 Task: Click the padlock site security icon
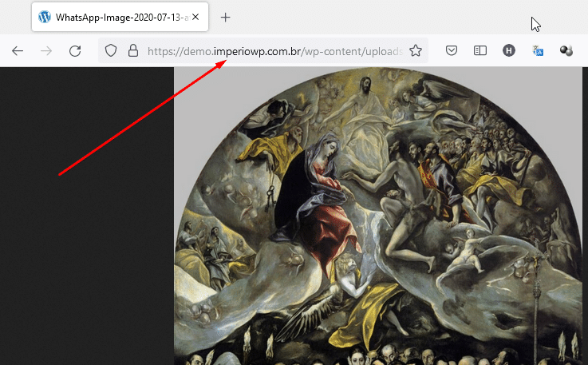[x=132, y=51]
